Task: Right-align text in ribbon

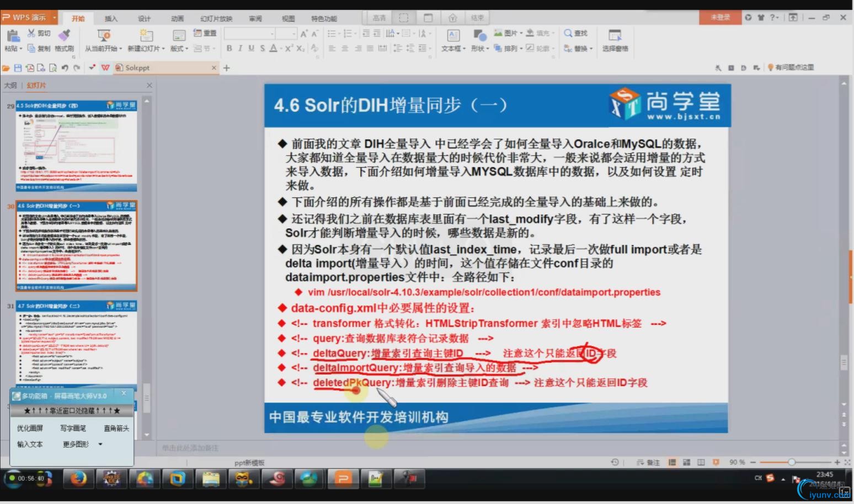Action: coord(357,49)
